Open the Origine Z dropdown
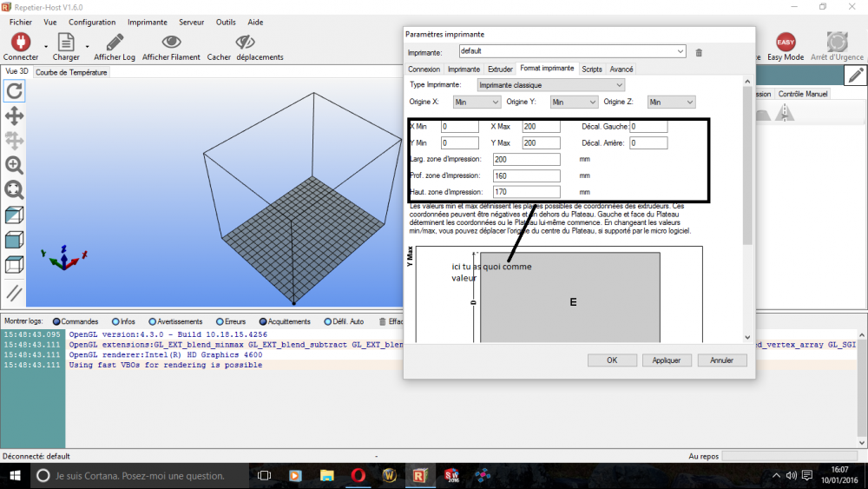 (672, 102)
